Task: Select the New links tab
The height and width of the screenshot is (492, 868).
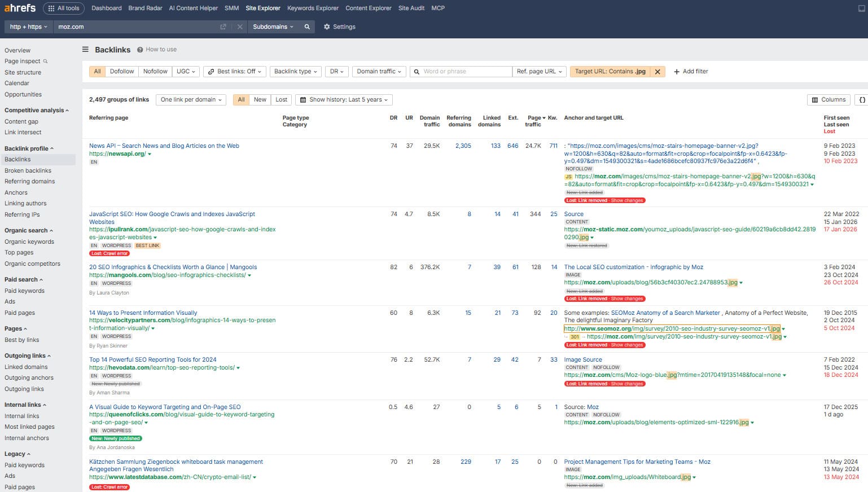Action: tap(260, 99)
